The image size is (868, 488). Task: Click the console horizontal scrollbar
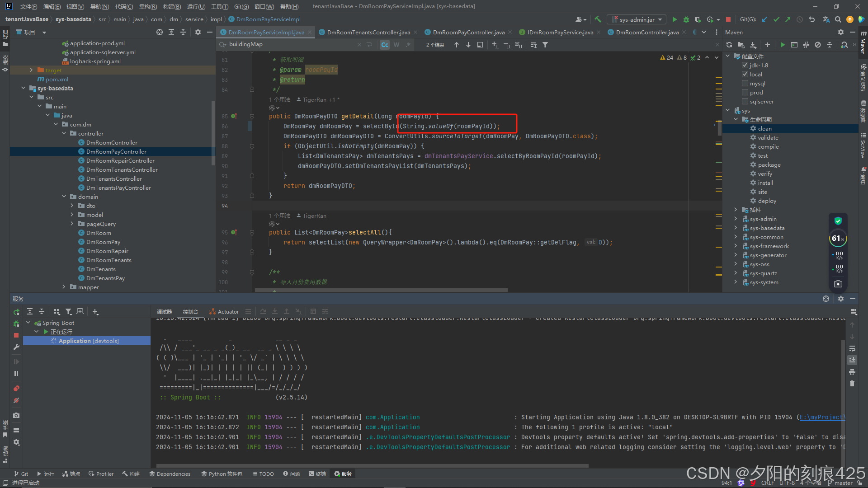(372, 466)
